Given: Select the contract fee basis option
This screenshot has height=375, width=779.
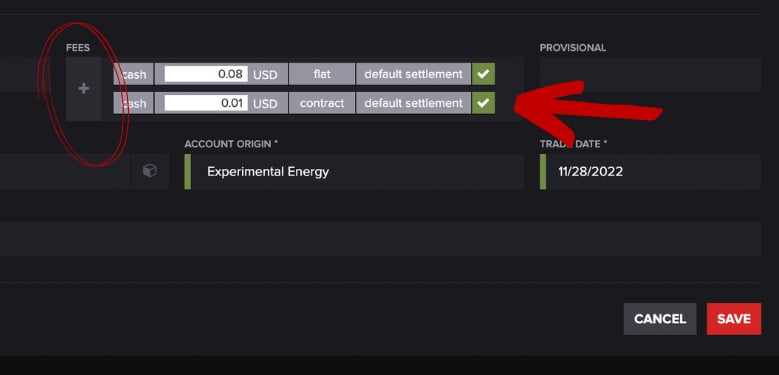Looking at the screenshot, I should click(x=322, y=103).
